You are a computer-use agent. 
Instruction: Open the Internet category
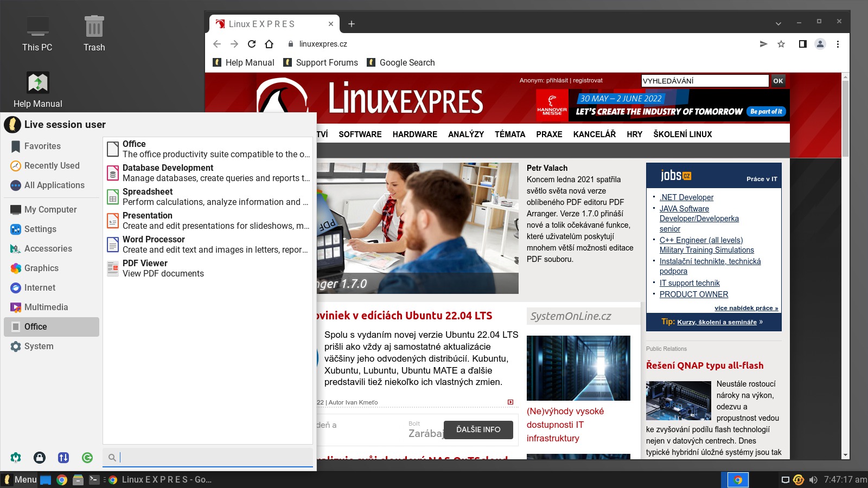pyautogui.click(x=52, y=288)
